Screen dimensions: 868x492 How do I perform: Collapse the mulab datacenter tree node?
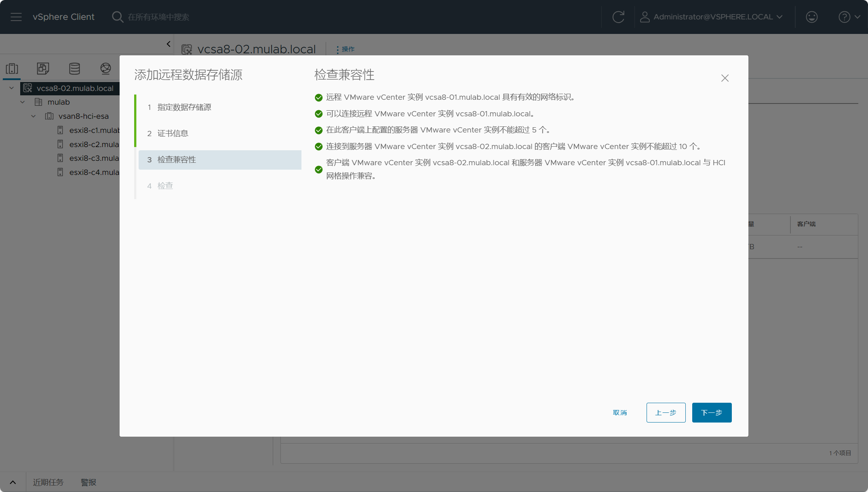click(x=23, y=102)
